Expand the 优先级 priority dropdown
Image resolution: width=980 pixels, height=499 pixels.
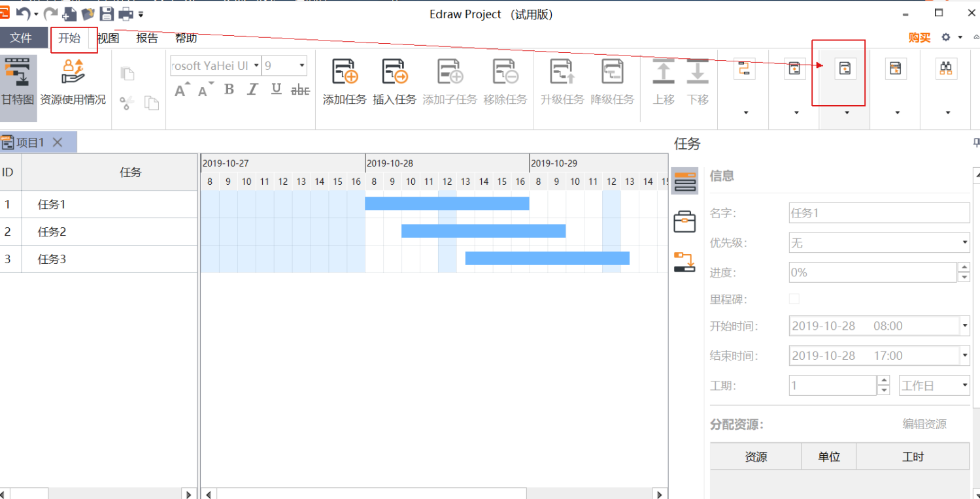[966, 242]
